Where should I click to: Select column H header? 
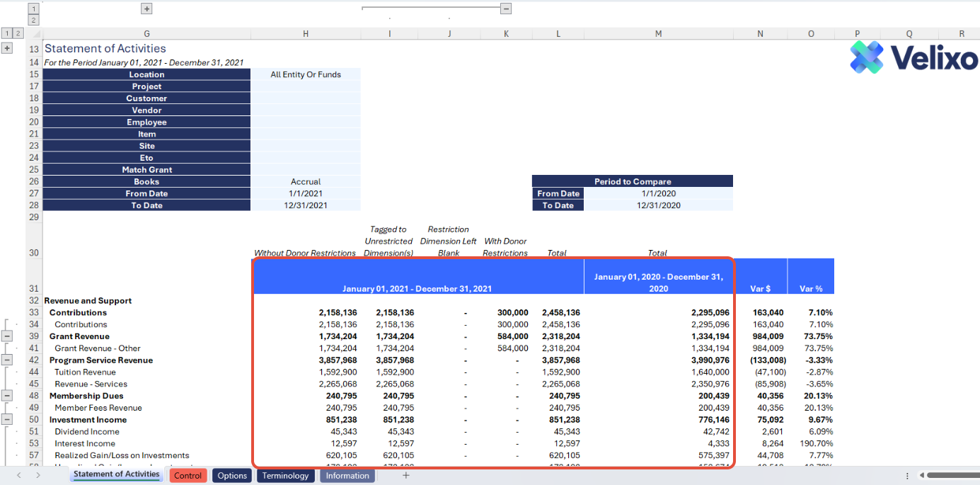pos(306,33)
